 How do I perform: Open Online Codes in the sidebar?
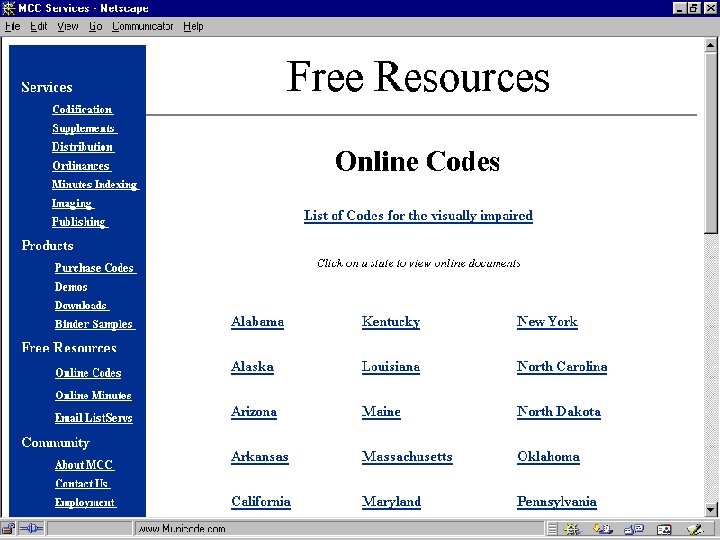pos(88,373)
